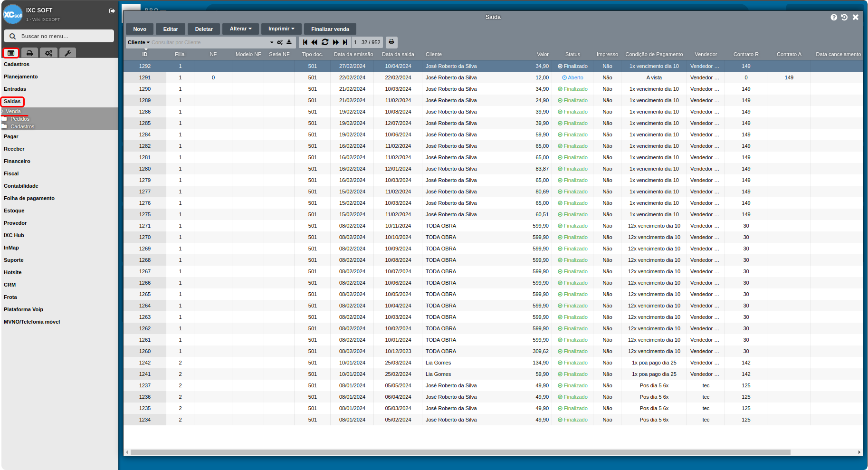The image size is (868, 470).
Task: Open the Cadastros folder under Saídas
Action: coord(22,126)
